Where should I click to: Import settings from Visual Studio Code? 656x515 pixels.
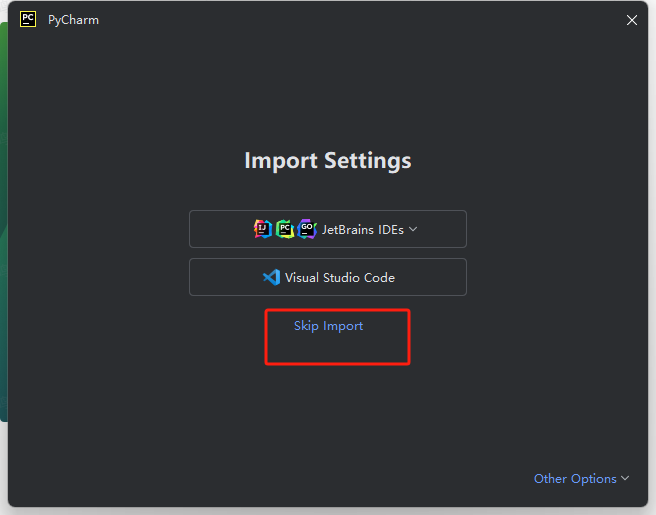(x=328, y=277)
